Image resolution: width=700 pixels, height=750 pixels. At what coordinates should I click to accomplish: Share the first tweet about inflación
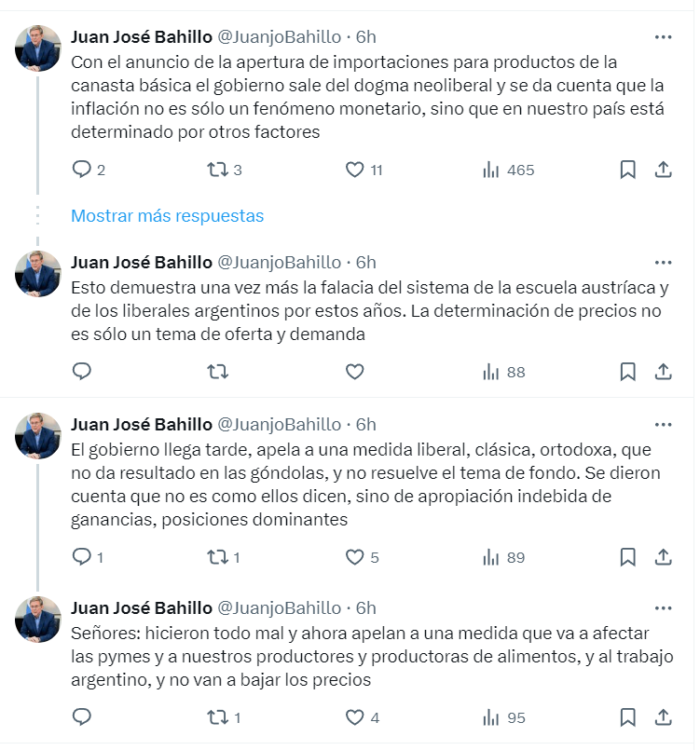click(x=664, y=170)
